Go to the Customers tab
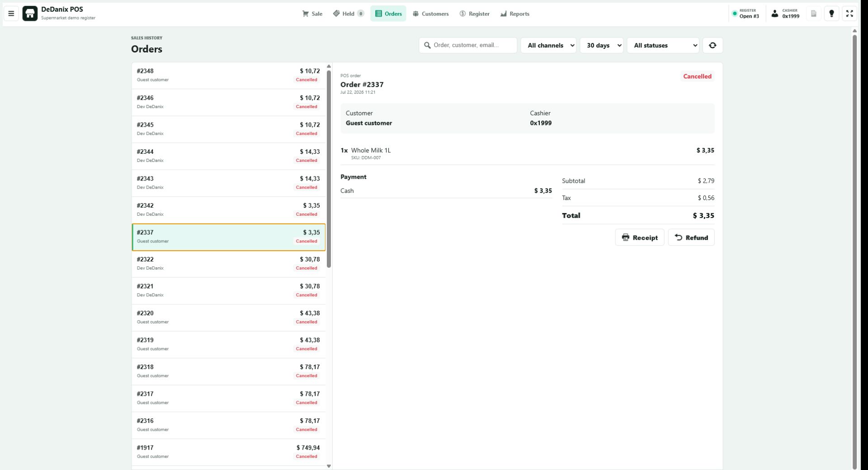868x470 pixels. click(x=430, y=14)
